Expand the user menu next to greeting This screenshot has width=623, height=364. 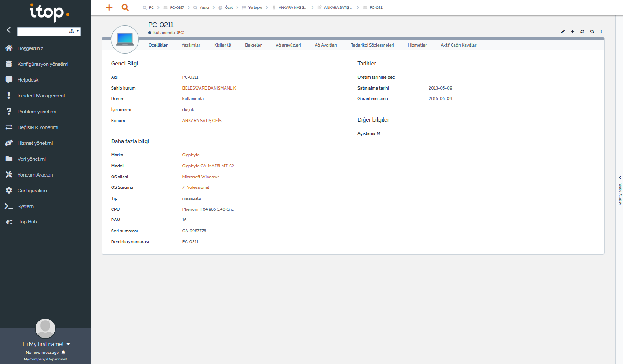point(69,344)
